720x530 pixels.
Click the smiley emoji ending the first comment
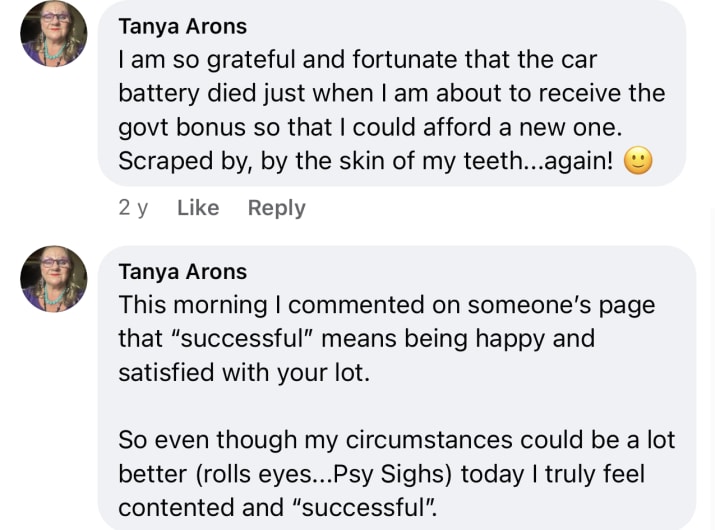click(638, 161)
